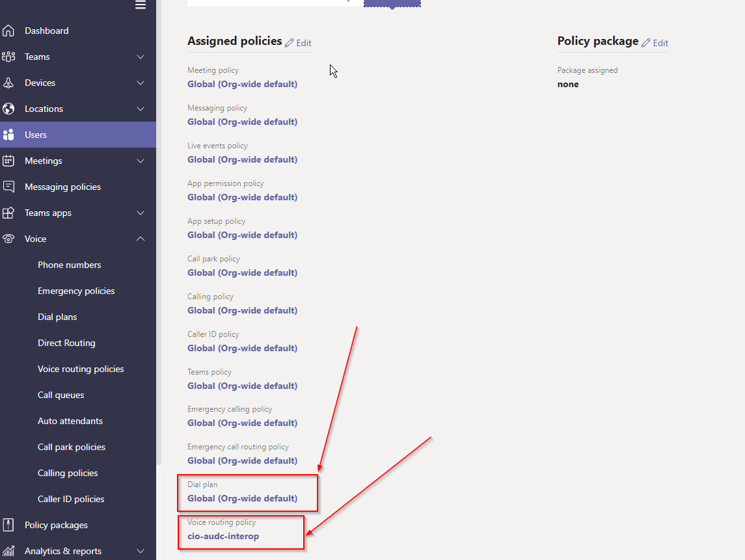Click the hamburger menu icon
Screen dimensions: 745x560
point(140,5)
